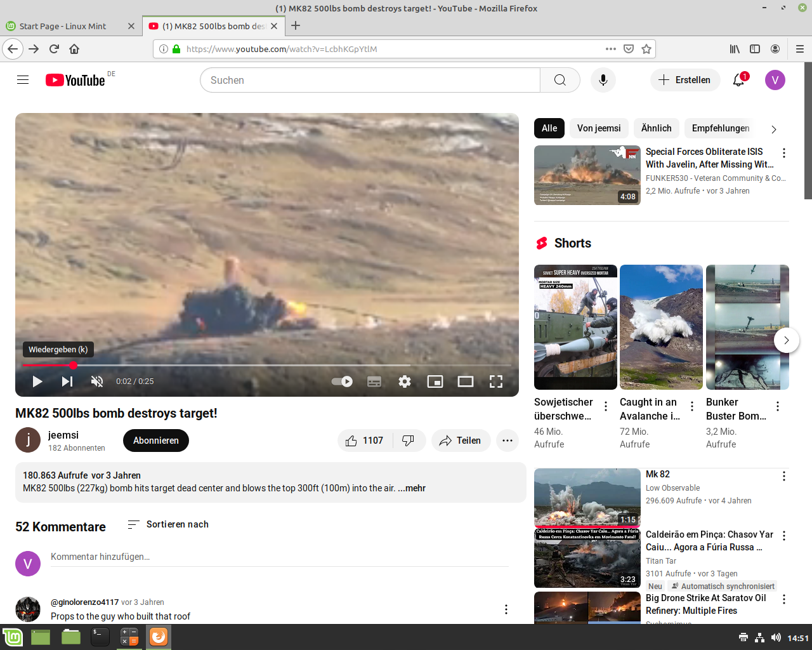The height and width of the screenshot is (650, 812).
Task: Open options for ginolorenzo4117's comment
Action: [506, 609]
